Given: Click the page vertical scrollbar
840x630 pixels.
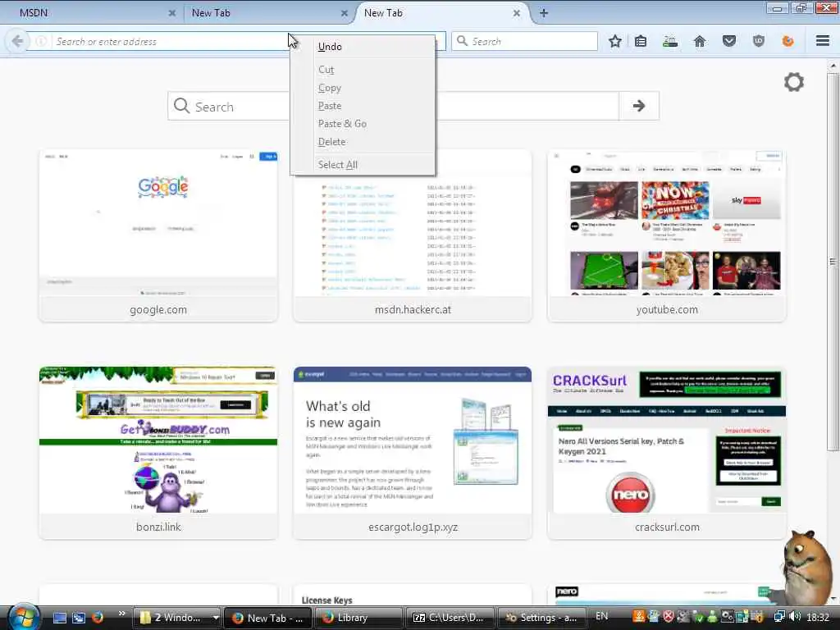Looking at the screenshot, I should [x=833, y=262].
